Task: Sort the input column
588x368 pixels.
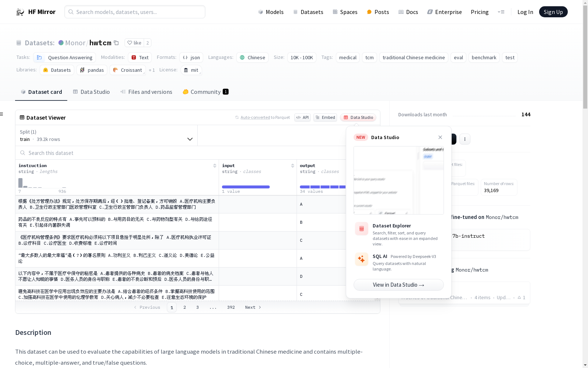Action: pyautogui.click(x=293, y=166)
